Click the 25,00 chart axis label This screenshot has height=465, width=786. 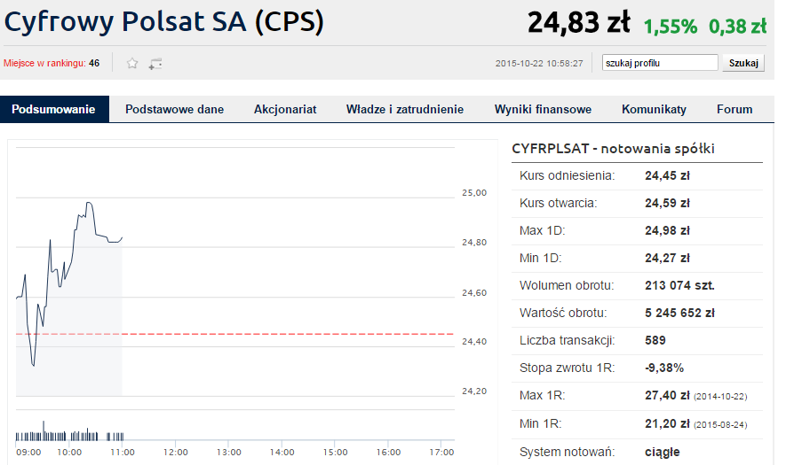474,193
